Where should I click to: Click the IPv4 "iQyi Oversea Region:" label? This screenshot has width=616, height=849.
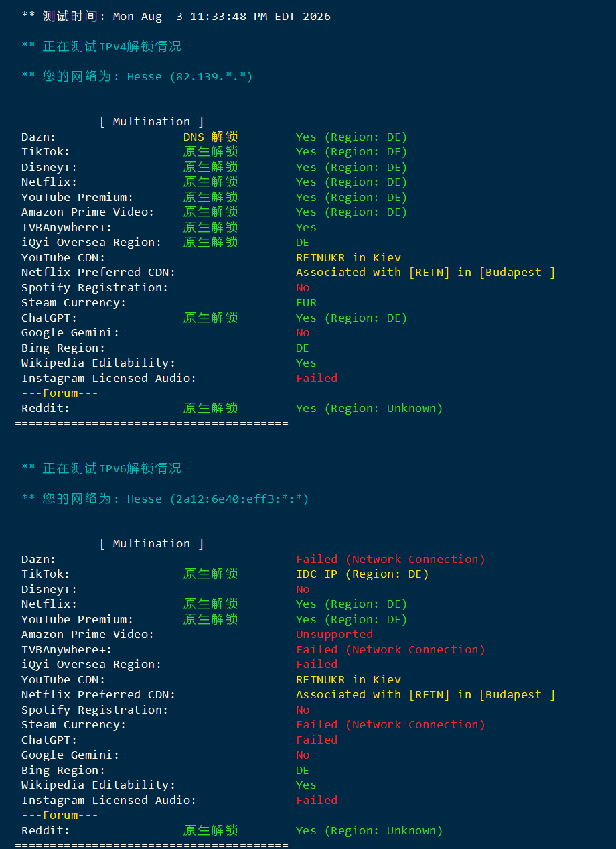point(91,243)
